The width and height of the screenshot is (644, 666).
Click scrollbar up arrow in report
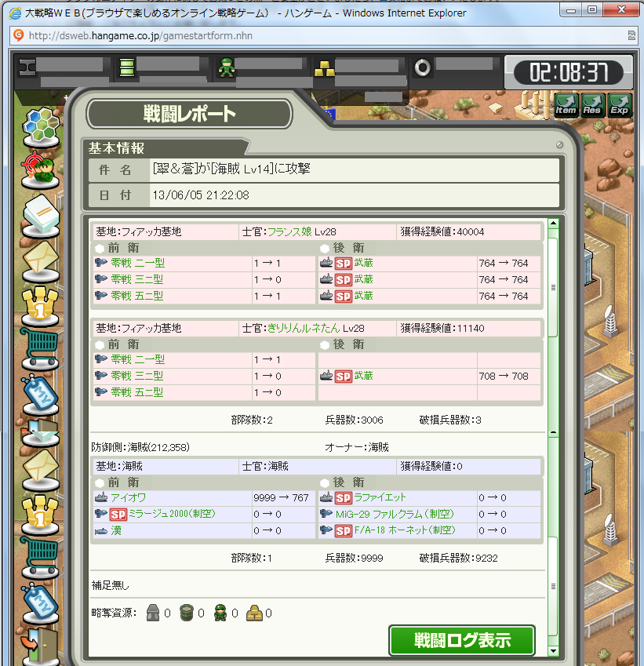click(553, 223)
